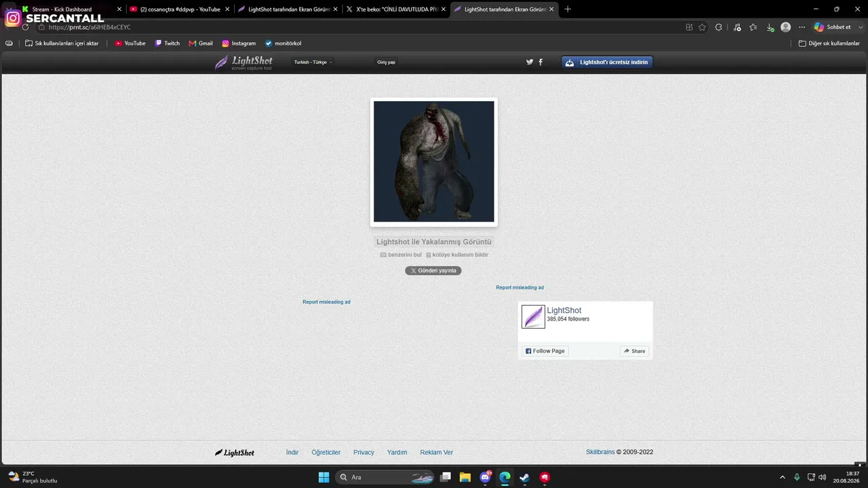Open the İndir footer link
The image size is (868, 488).
pos(292,452)
